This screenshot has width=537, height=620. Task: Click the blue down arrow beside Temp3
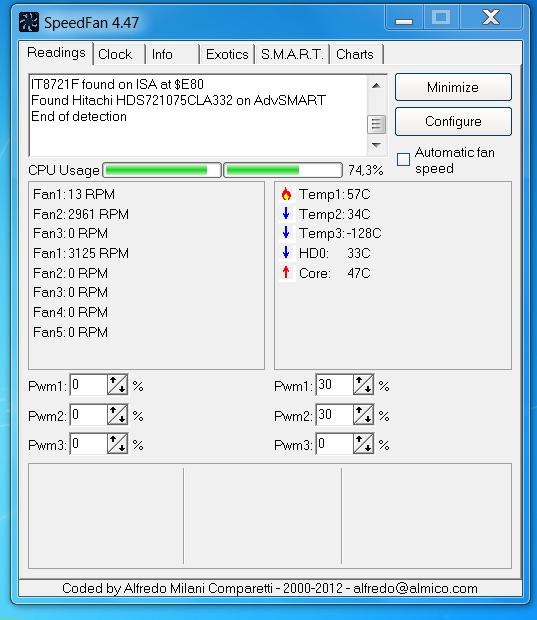click(286, 233)
